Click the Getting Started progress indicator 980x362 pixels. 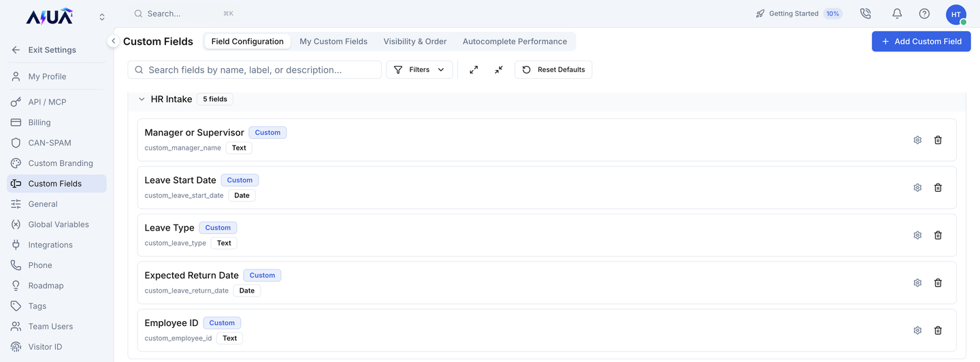coord(798,14)
